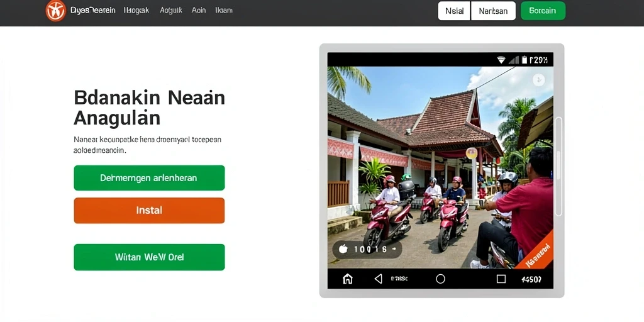Click the orange corner ribbon on the photo

(537, 251)
